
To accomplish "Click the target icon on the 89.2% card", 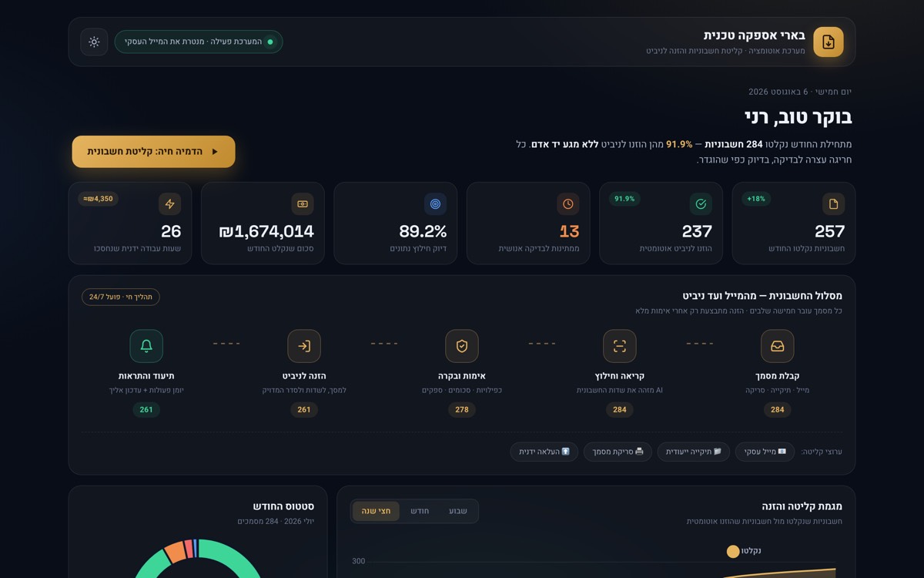I will point(436,204).
